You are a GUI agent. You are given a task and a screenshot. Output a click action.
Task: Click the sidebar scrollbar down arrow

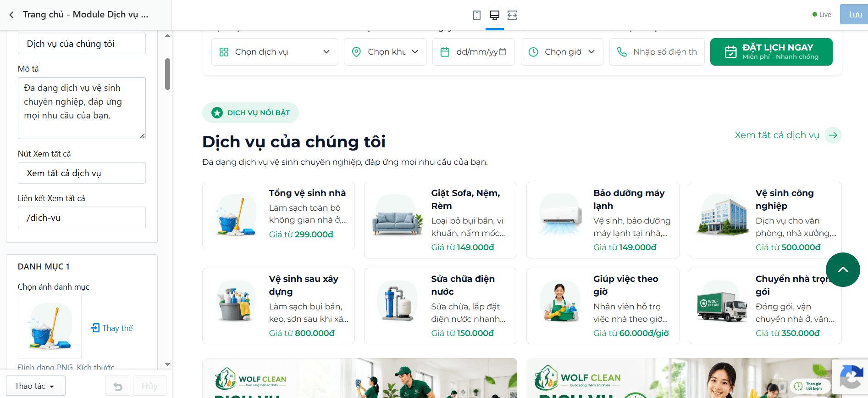click(167, 364)
